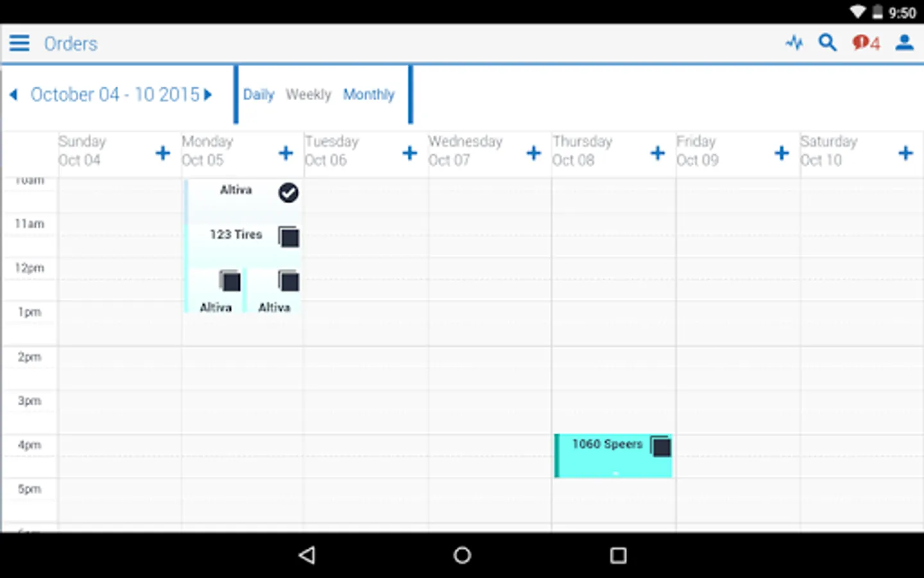This screenshot has width=924, height=578.
Task: Open the search magnifier icon
Action: (x=827, y=43)
